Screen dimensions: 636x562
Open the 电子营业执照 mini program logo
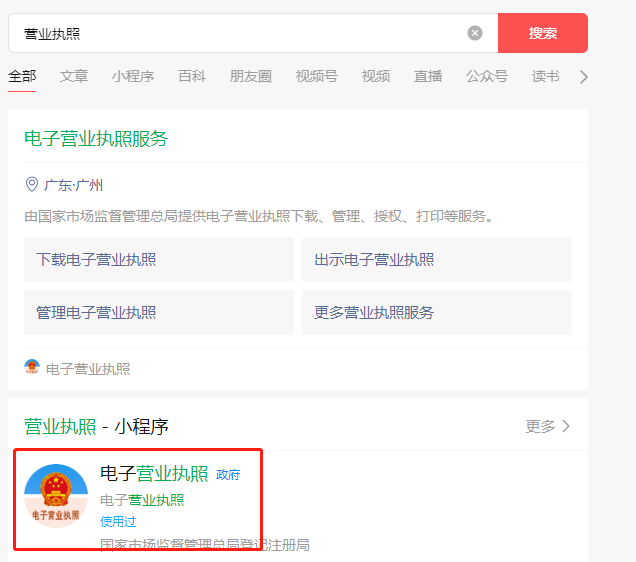click(x=56, y=496)
